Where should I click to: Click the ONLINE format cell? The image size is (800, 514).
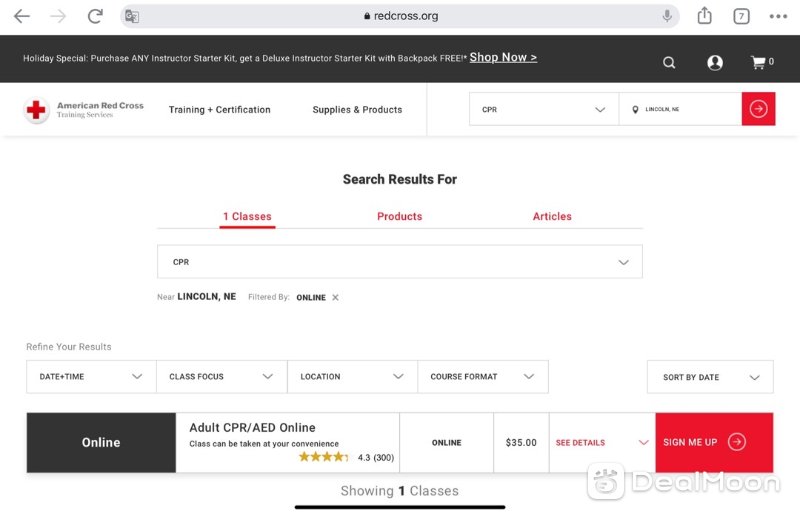point(446,443)
